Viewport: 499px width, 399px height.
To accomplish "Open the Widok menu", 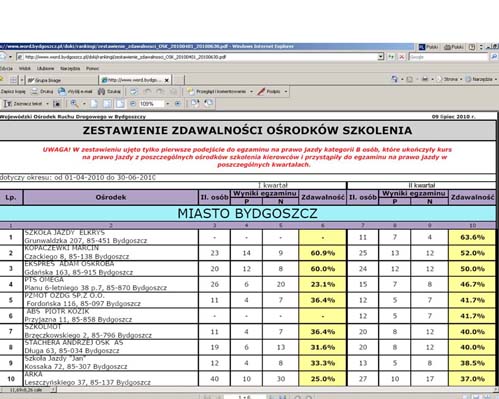I will coord(25,68).
